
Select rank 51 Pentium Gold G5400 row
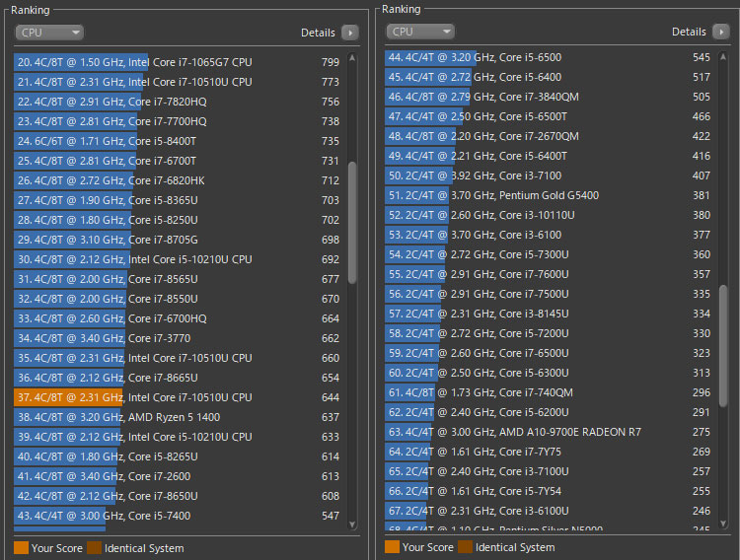point(550,196)
